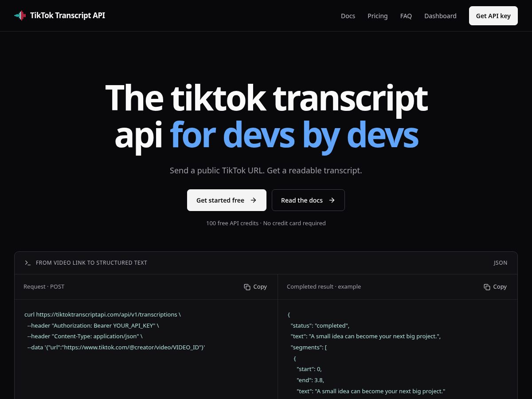Copy the Request POST code snippet
532x399 pixels.
pyautogui.click(x=255, y=287)
